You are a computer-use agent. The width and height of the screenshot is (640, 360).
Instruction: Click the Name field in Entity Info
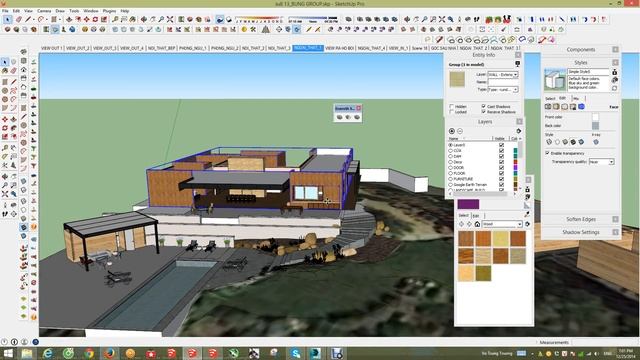click(x=503, y=82)
